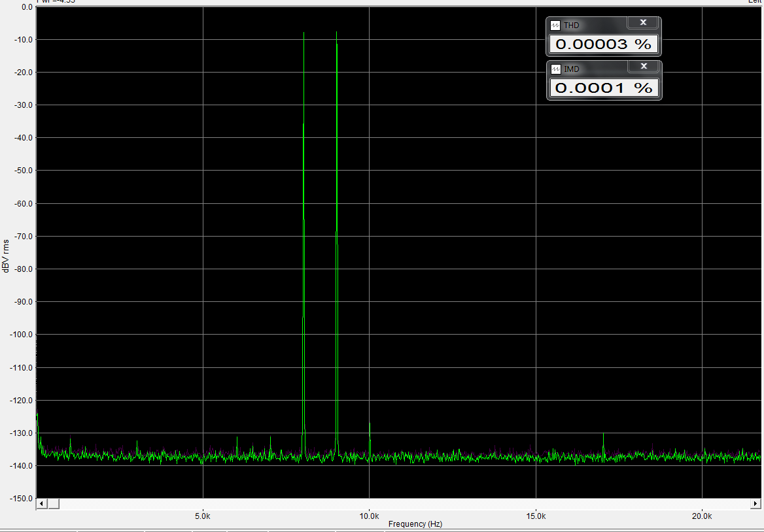Click the IMD panel title label
Image resolution: width=764 pixels, height=532 pixels.
[572, 69]
